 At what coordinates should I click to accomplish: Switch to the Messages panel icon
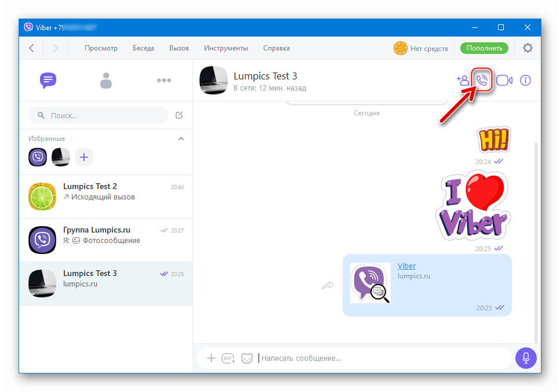tap(48, 81)
